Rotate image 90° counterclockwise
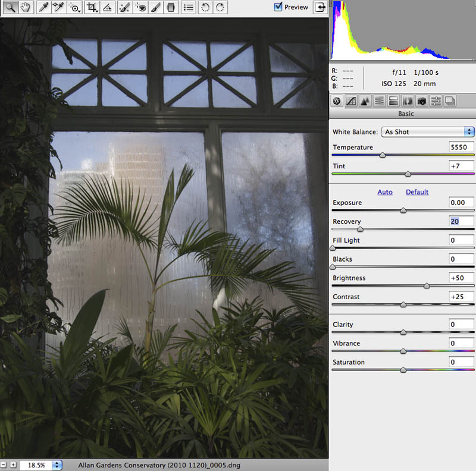This screenshot has height=471, width=476. point(205,8)
